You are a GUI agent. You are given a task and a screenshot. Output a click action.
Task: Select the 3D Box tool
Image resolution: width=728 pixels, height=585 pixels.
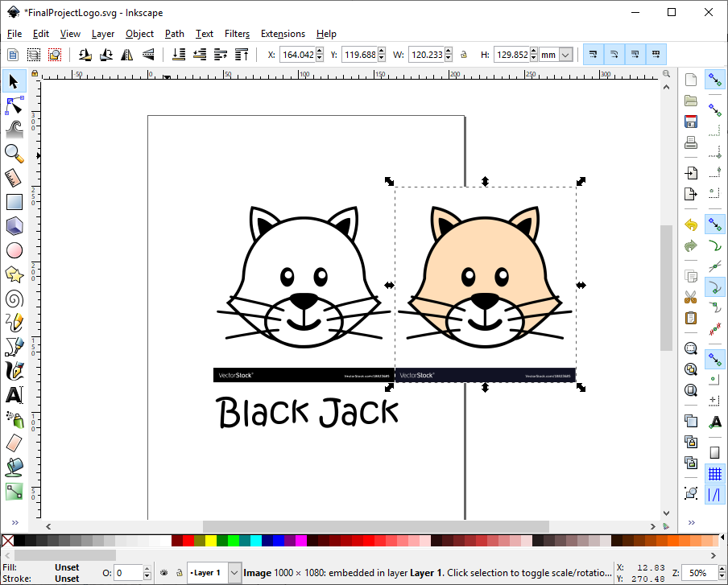tap(14, 226)
